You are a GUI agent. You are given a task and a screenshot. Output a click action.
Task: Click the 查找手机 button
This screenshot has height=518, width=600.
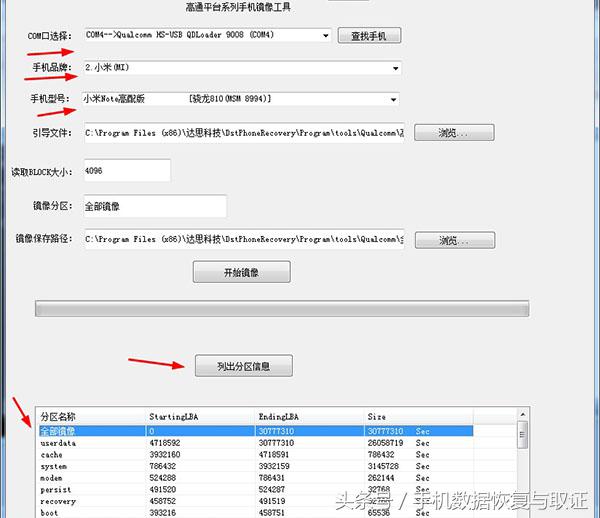369,36
